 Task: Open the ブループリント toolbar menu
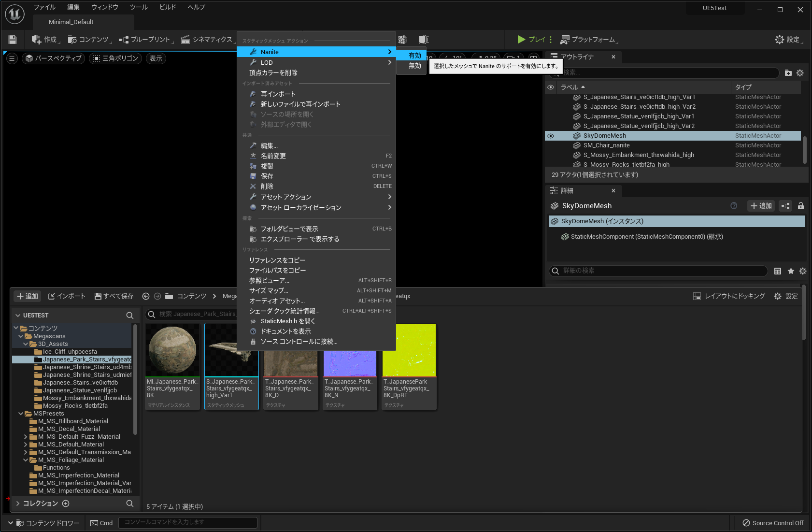tap(146, 40)
